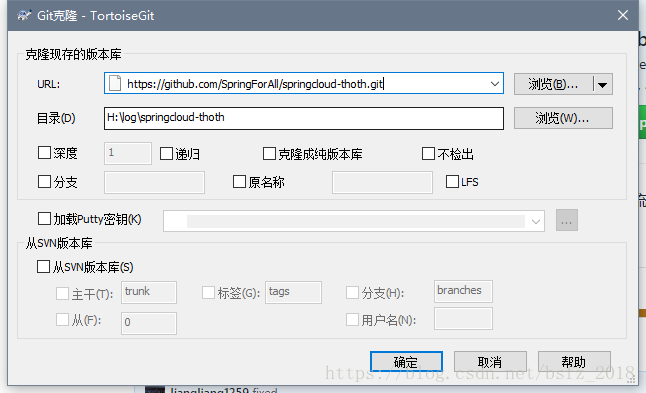The width and height of the screenshot is (646, 393).
Task: Click the 目录(D) label text
Action: (x=56, y=118)
